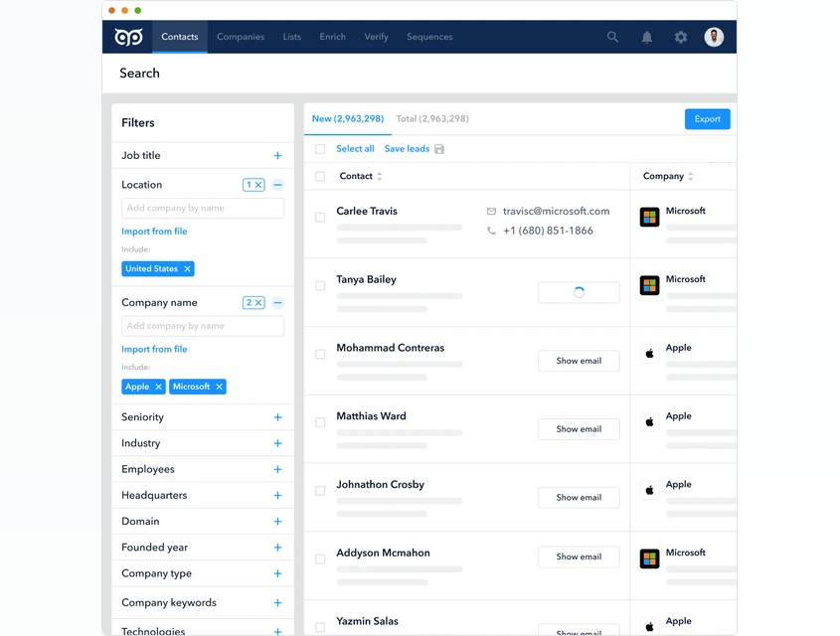Remove the Apple company tag

pyautogui.click(x=159, y=387)
